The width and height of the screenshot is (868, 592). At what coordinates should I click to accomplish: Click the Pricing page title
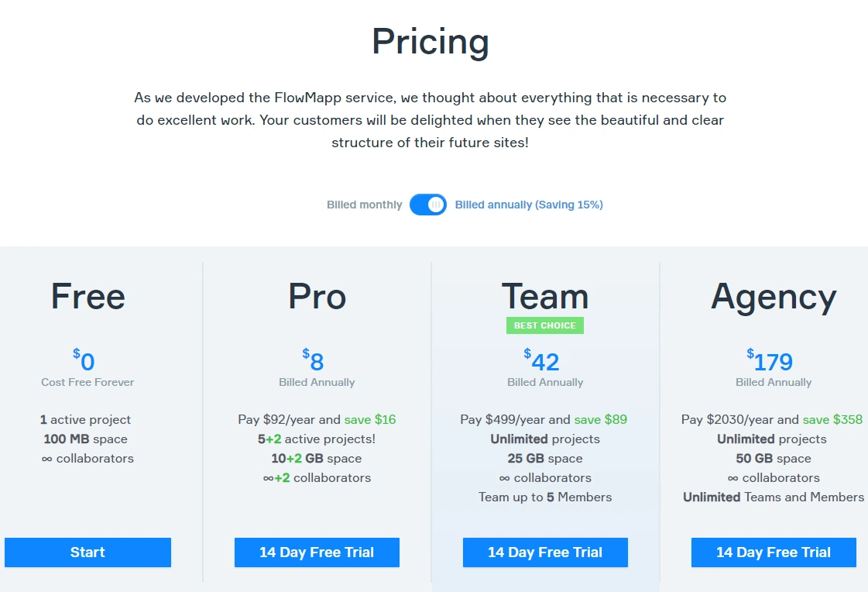430,42
